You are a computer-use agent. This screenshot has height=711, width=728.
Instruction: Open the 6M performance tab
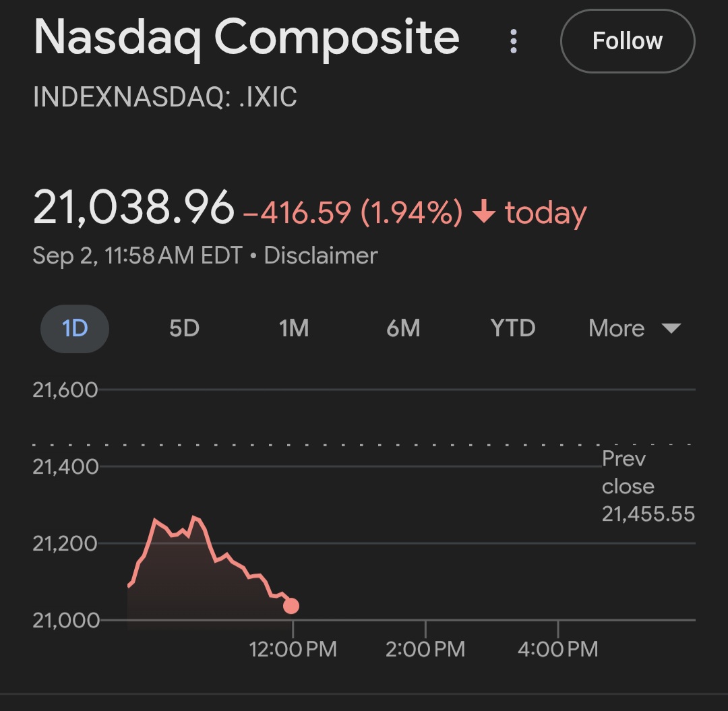coord(403,329)
